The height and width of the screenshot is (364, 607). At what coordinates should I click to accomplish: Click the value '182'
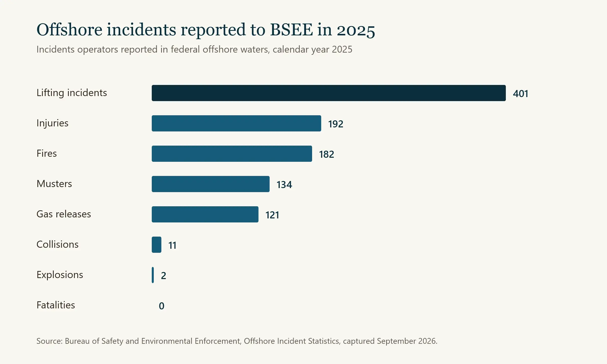click(x=327, y=154)
